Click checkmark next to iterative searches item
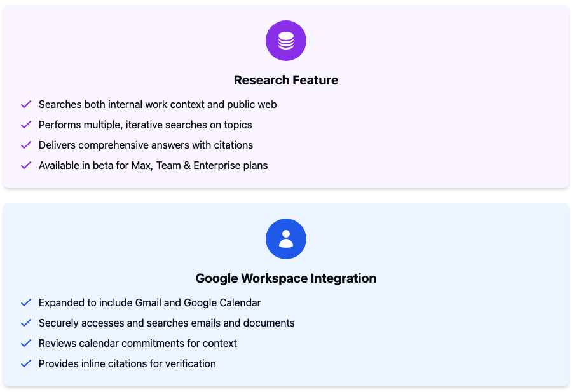 [x=26, y=125]
